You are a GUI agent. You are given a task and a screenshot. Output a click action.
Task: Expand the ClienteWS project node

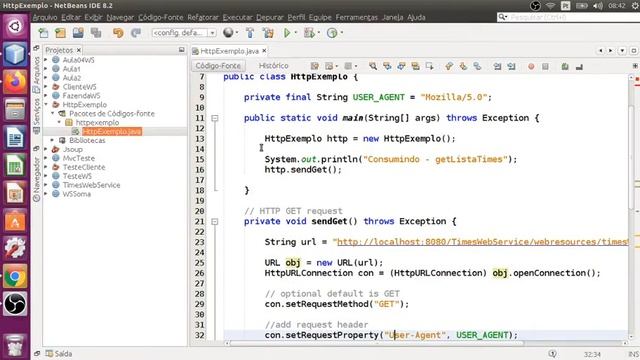point(46,87)
